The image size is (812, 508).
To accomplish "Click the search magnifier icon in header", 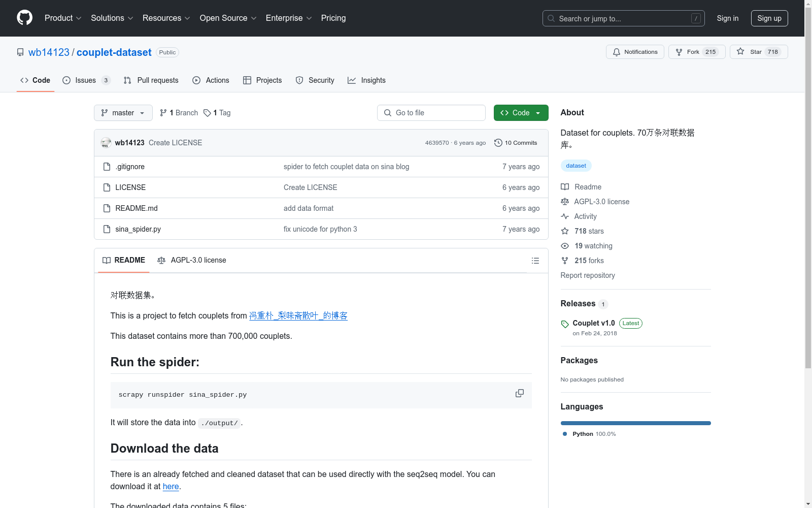I will point(551,18).
